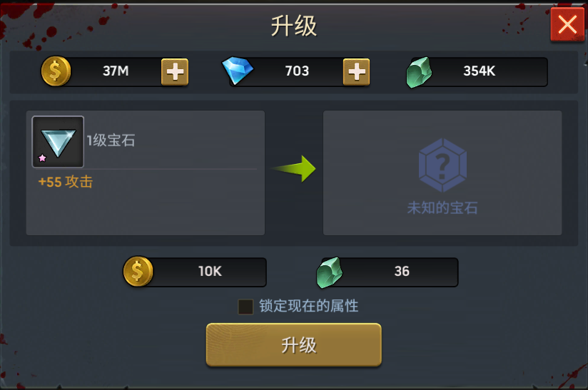Click the green upgrade arrow
The height and width of the screenshot is (390, 588).
pyautogui.click(x=293, y=169)
